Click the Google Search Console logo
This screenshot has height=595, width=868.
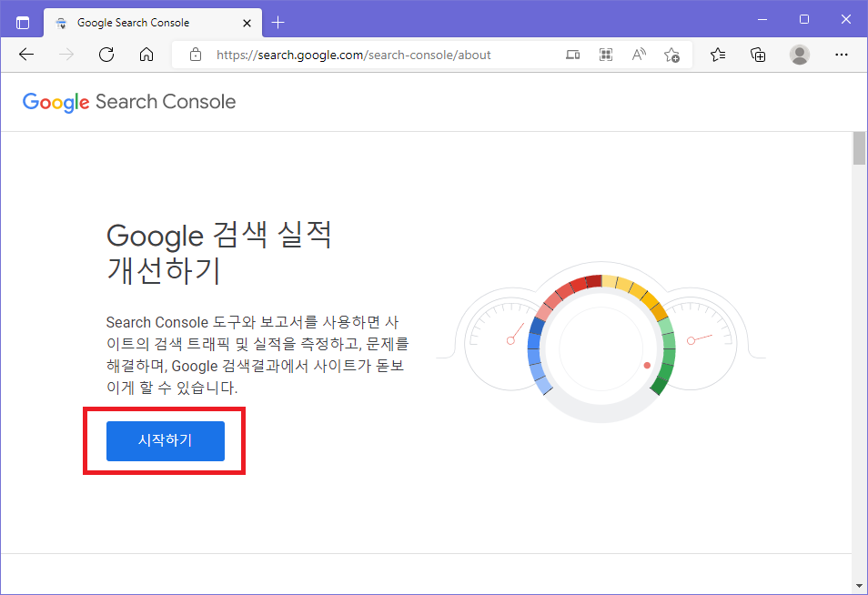[x=129, y=102]
